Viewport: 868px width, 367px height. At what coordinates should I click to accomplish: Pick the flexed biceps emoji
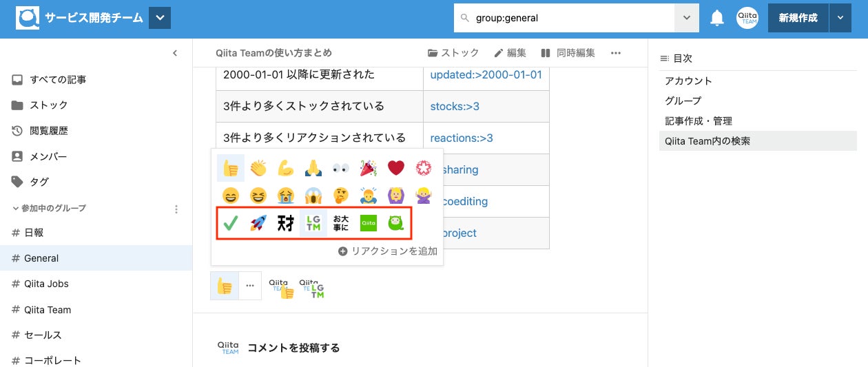coord(286,168)
